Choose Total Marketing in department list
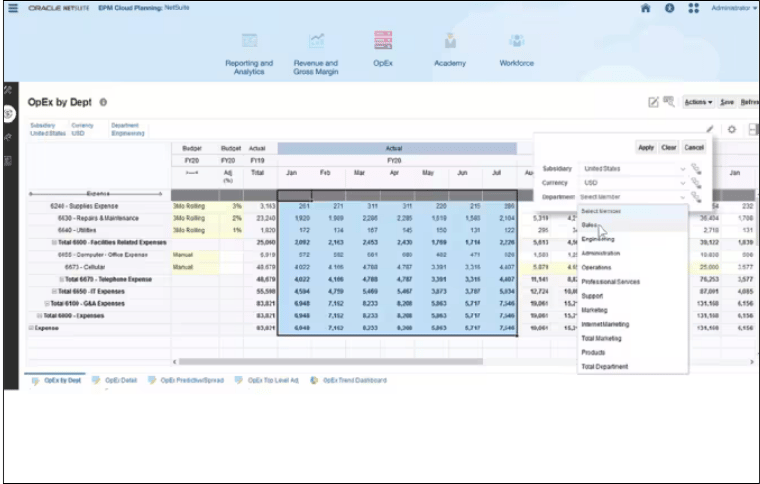Viewport: 760px width, 484px height. (x=633, y=338)
